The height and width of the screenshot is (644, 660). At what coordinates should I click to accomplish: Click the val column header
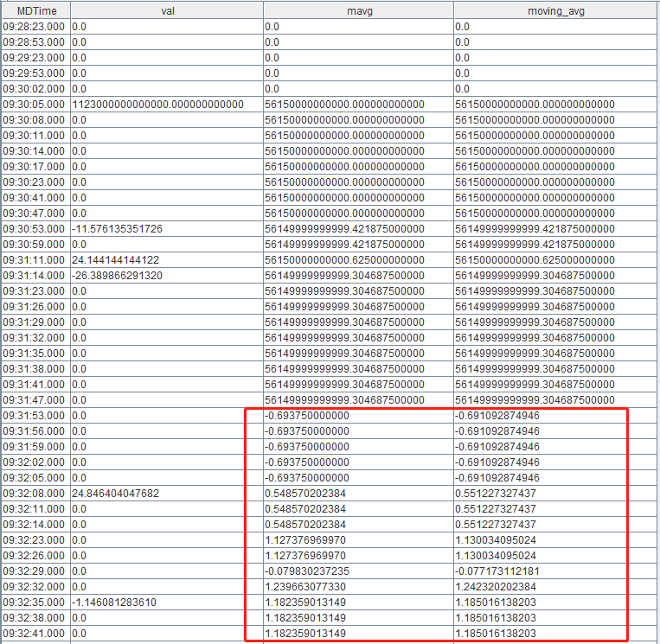(167, 10)
